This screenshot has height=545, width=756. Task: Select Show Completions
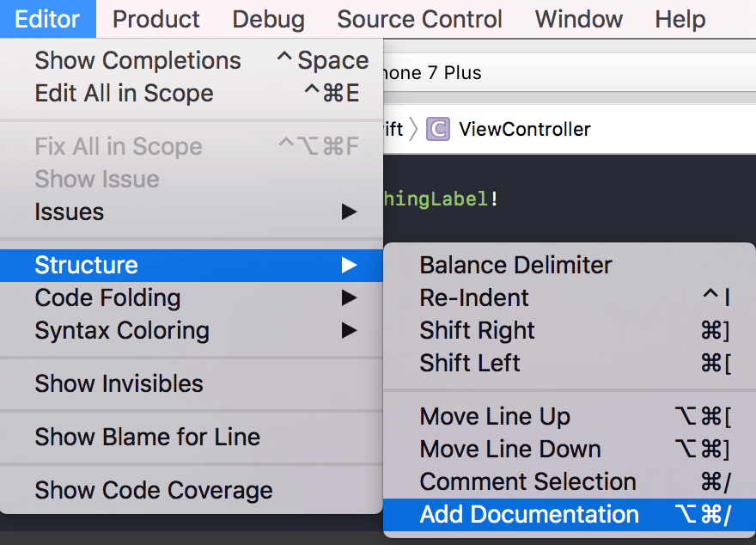(137, 61)
